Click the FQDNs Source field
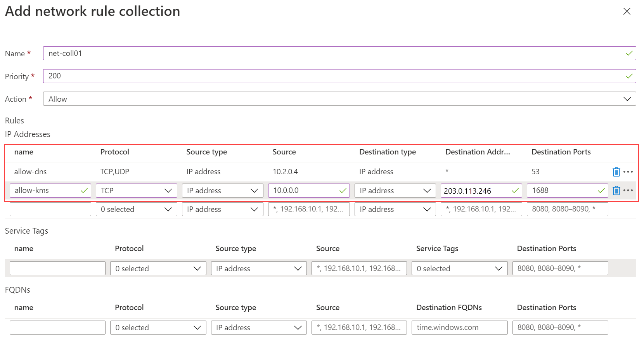Image resolution: width=644 pixels, height=352 pixels. [359, 328]
